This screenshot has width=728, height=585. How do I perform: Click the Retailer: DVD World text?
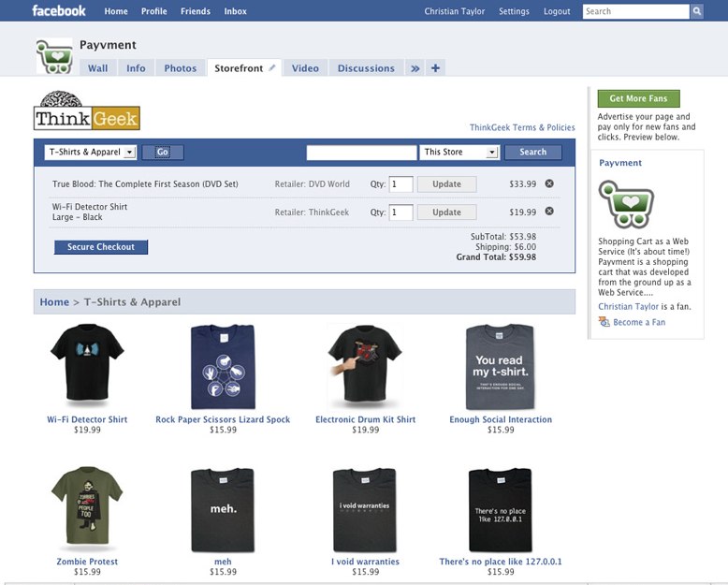pyautogui.click(x=312, y=183)
